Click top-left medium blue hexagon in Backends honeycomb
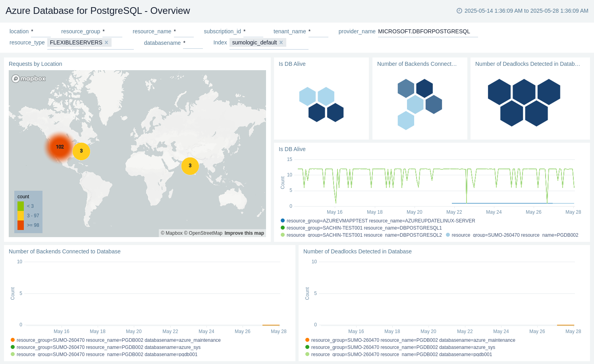The width and height of the screenshot is (594, 364). [406, 88]
